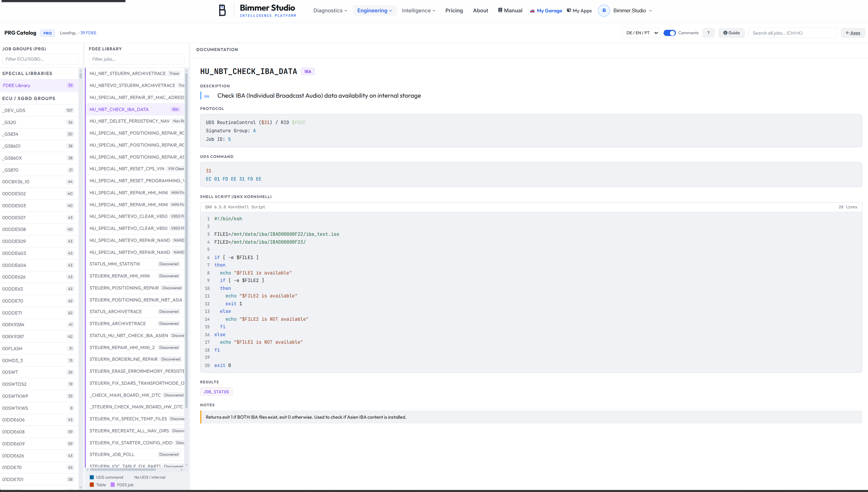Open the DE / EN / PT language selector
This screenshot has width=868, height=492.
(641, 33)
